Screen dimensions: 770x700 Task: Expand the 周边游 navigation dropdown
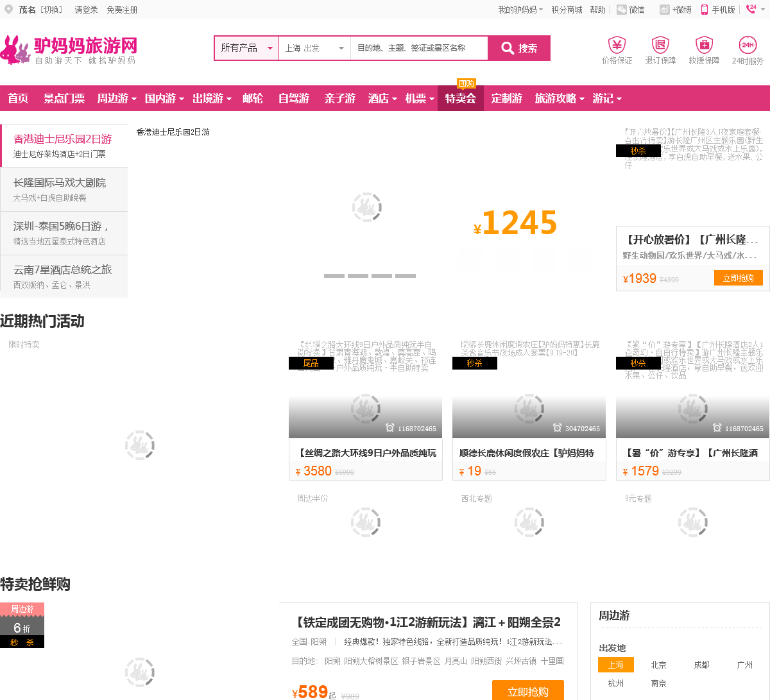click(117, 98)
